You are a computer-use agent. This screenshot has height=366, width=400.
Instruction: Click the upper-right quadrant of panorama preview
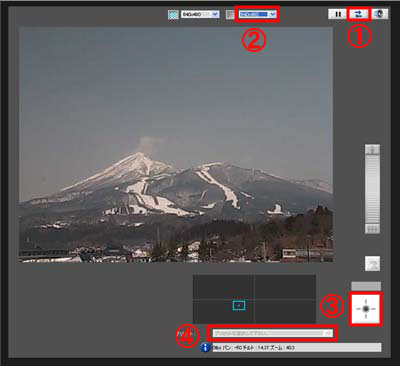point(285,287)
